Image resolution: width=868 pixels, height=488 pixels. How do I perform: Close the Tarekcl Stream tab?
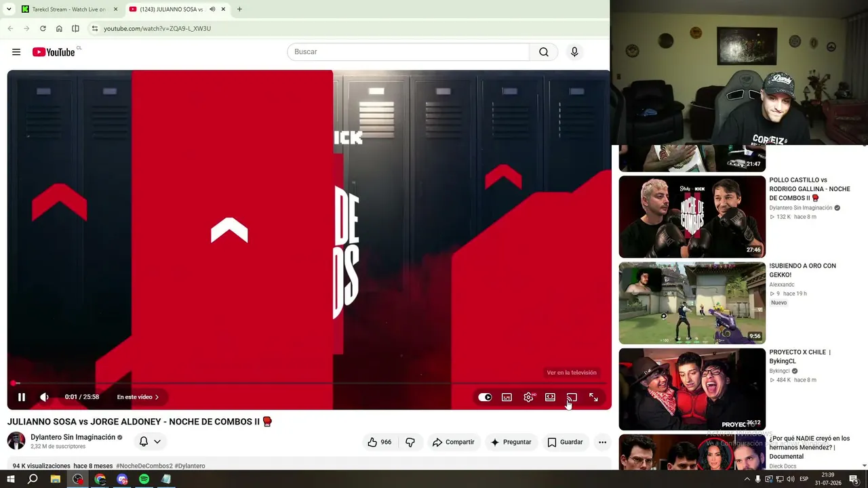(x=115, y=9)
